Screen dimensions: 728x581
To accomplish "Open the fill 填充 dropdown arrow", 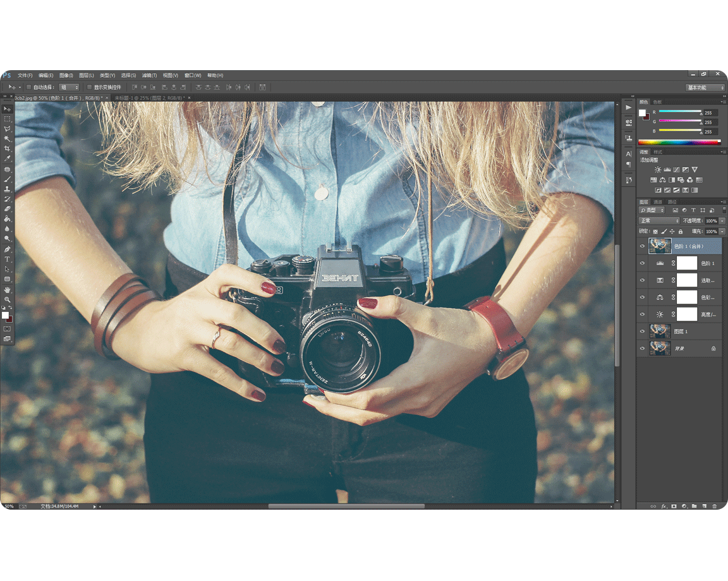I will (x=722, y=231).
